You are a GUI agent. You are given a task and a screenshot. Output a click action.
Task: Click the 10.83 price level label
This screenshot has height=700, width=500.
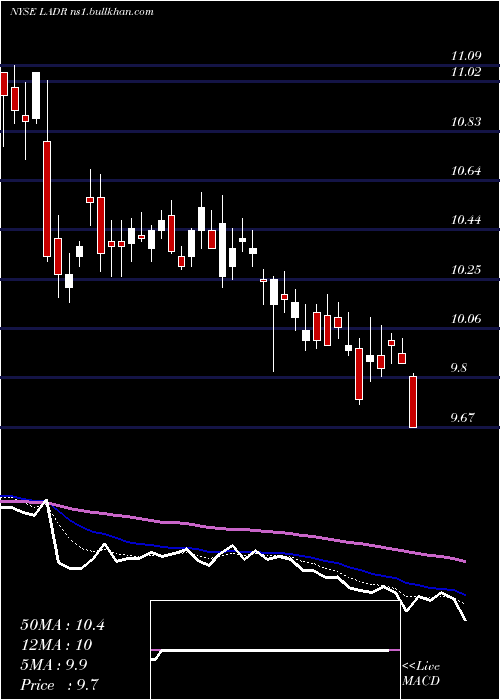(466, 121)
